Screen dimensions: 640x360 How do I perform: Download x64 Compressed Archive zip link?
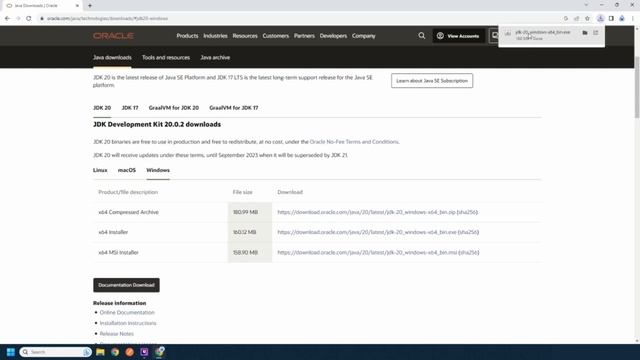pyautogui.click(x=367, y=212)
